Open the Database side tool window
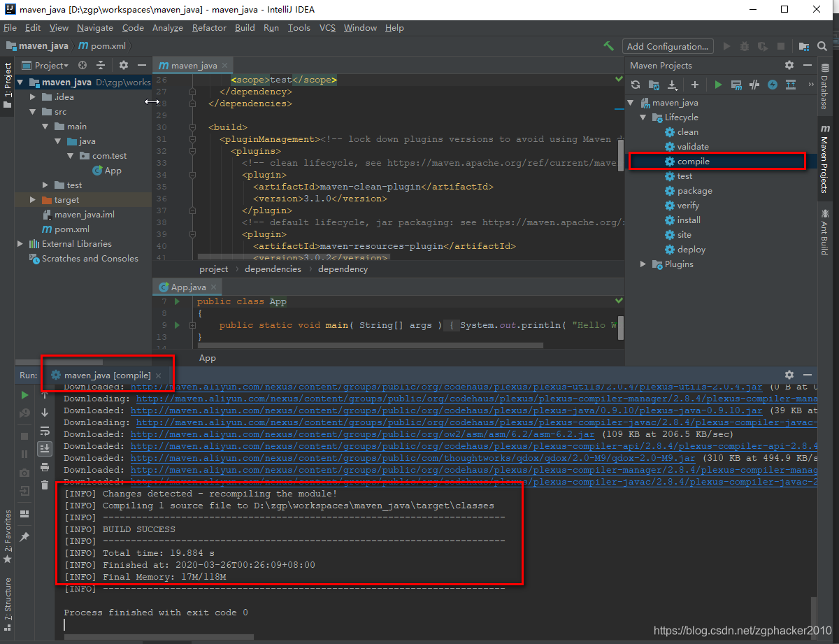The width and height of the screenshot is (839, 644). pos(824,87)
